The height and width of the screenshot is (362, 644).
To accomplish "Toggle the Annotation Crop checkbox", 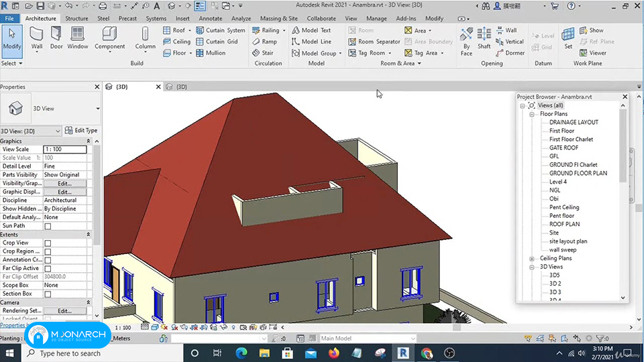I will click(48, 260).
